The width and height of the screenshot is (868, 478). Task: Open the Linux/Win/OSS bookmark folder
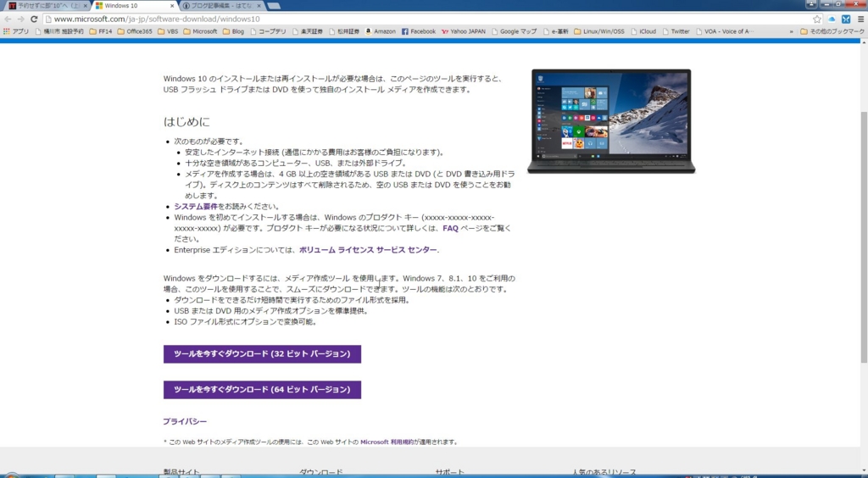(x=599, y=31)
